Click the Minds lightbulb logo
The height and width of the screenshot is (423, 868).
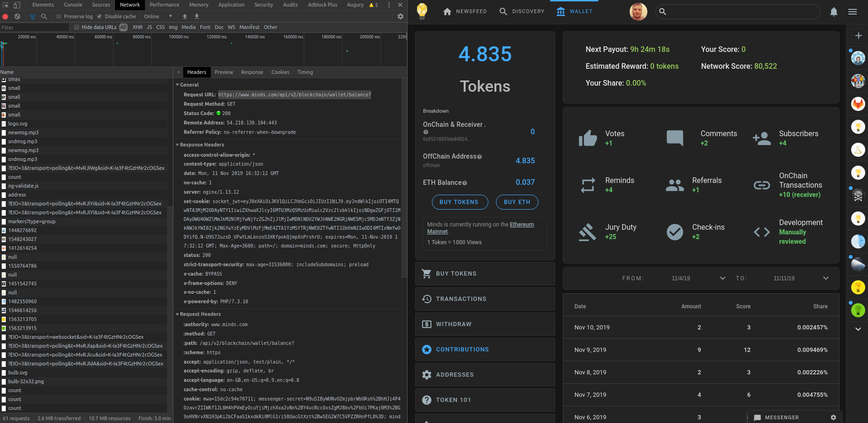422,11
